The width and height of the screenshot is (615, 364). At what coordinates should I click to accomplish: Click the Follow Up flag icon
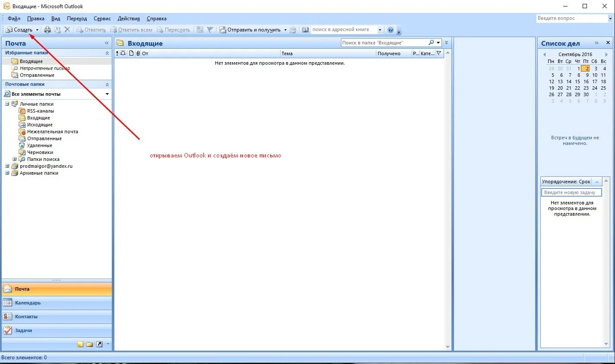pyautogui.click(x=210, y=30)
